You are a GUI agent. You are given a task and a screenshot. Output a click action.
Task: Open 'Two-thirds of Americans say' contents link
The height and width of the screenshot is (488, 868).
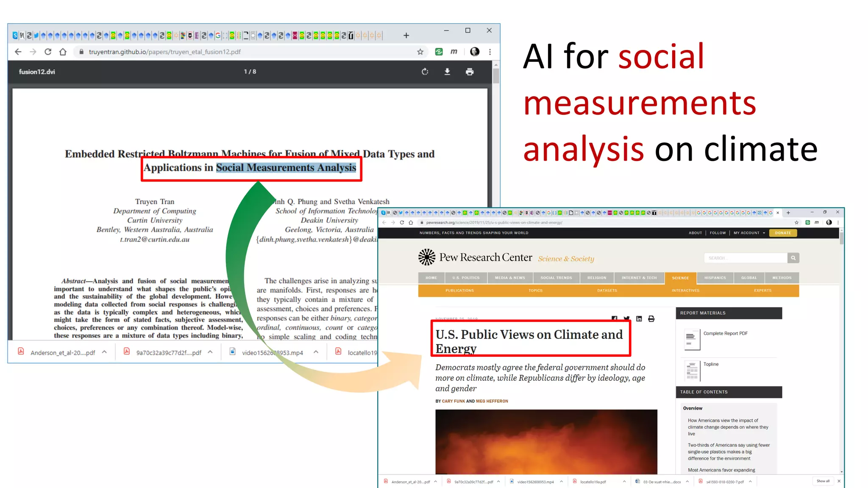729,452
